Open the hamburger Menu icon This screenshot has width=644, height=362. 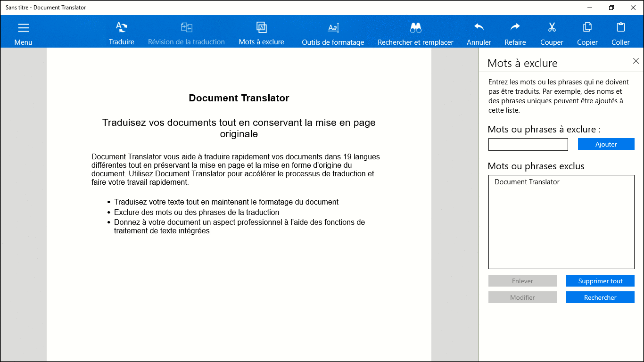[23, 28]
